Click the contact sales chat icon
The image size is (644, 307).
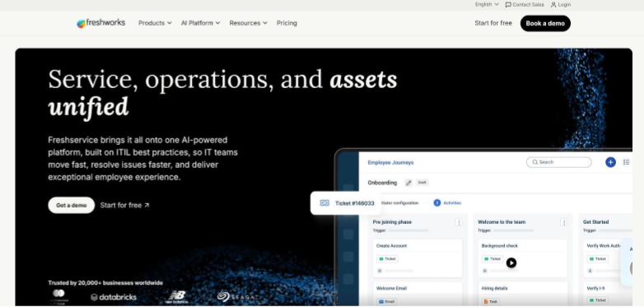(x=508, y=5)
